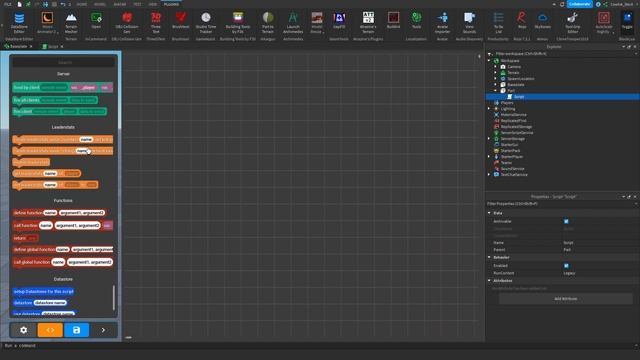Viewport: 640px width, 360px height.
Task: Select StarterGui in Explorer
Action: 509,144
